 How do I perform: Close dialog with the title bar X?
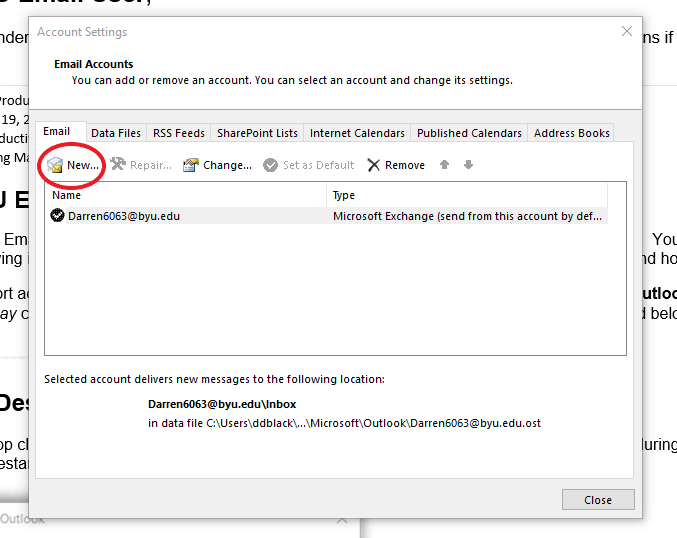pos(627,32)
